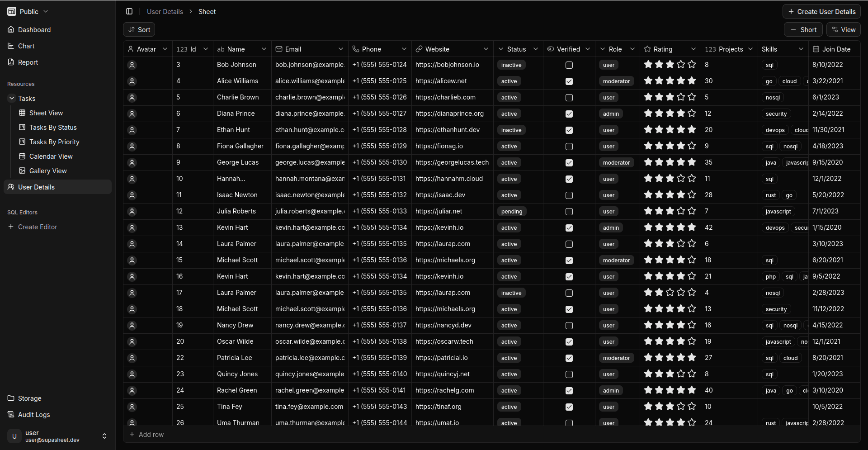Switch to Tasks By Status view
This screenshot has height=450, width=868.
53,127
